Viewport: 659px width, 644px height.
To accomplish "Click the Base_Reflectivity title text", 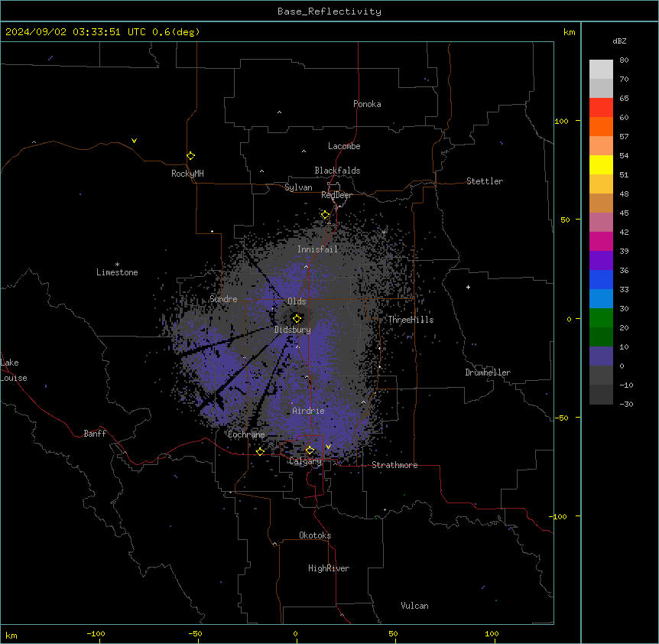I will [x=329, y=11].
